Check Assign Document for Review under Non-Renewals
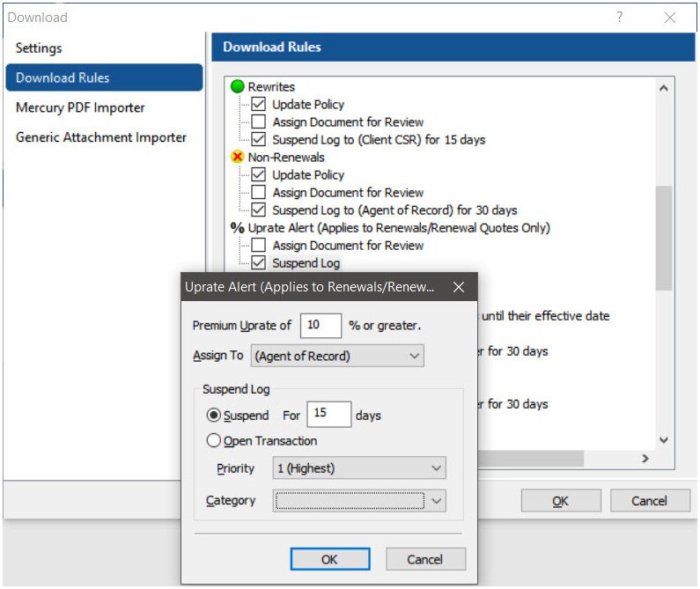The width and height of the screenshot is (700, 589). click(x=259, y=192)
